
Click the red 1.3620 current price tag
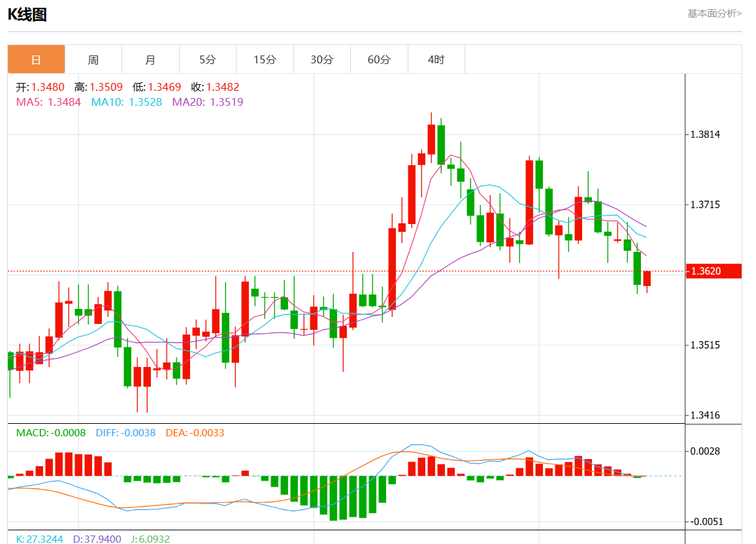(x=714, y=271)
